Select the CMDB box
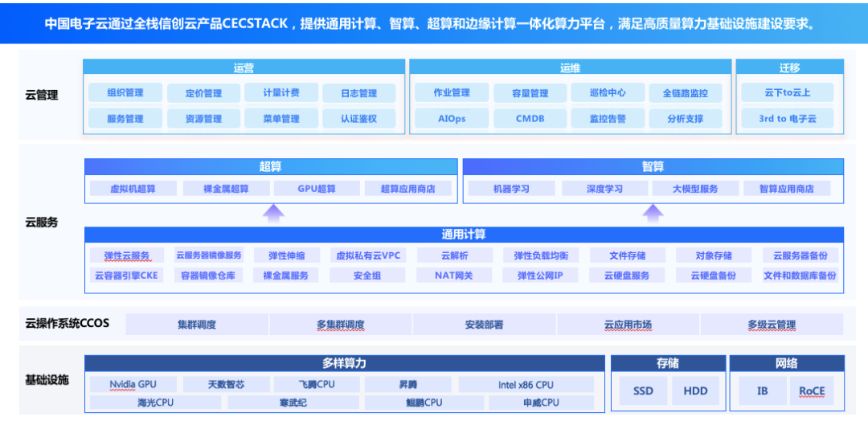This screenshot has width=868, height=421. click(530, 118)
